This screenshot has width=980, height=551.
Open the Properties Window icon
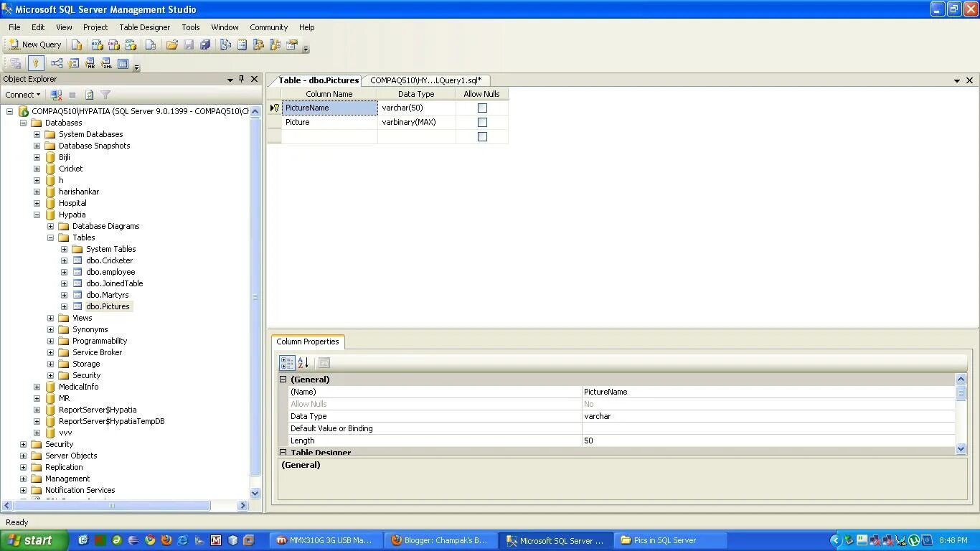coord(291,44)
